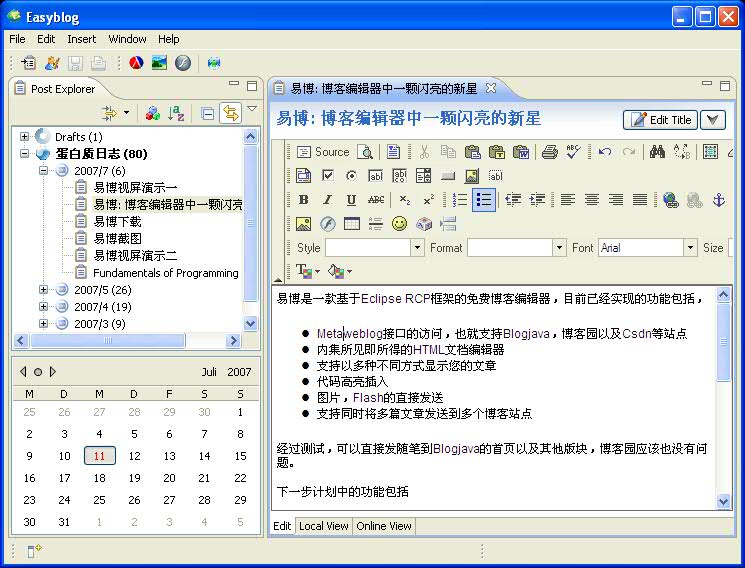Click the Paste from Word icon
This screenshot has height=568, width=745.
point(521,152)
